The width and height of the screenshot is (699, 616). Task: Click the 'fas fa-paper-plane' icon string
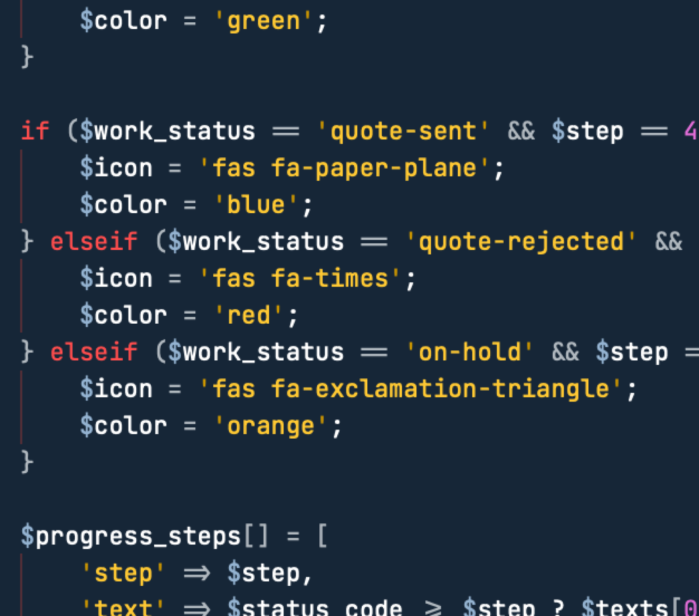tap(344, 168)
